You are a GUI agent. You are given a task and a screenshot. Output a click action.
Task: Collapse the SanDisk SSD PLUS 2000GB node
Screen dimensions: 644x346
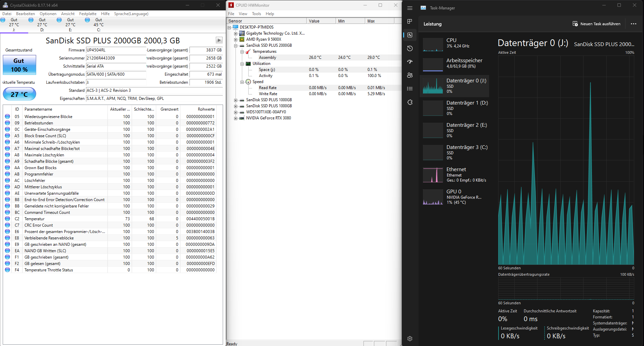pos(236,46)
